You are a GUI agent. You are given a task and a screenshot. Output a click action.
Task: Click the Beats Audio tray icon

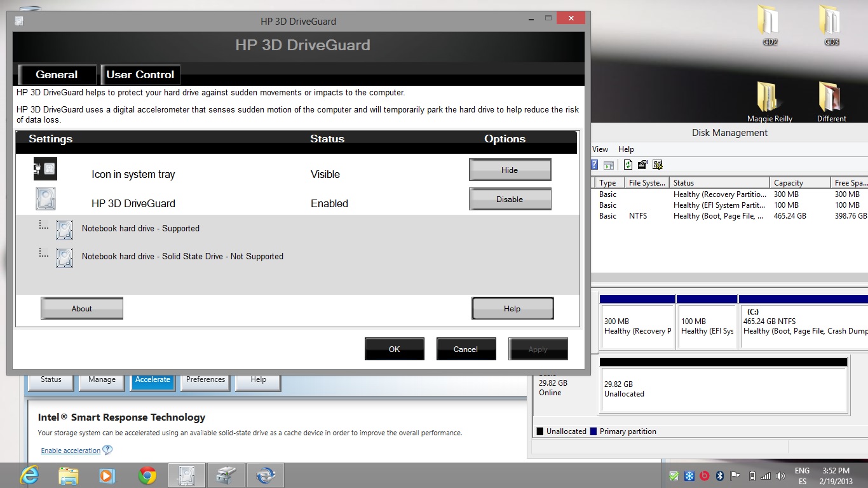coord(705,476)
